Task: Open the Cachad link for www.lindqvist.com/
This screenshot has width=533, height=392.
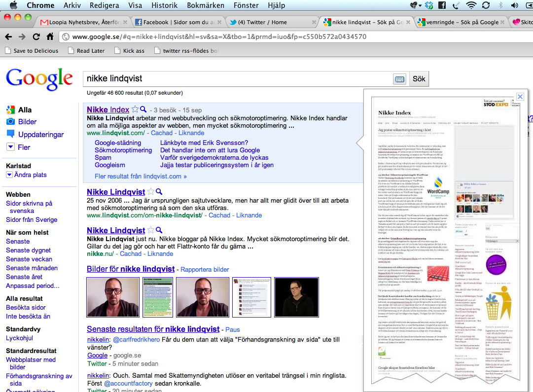Action: (161, 133)
